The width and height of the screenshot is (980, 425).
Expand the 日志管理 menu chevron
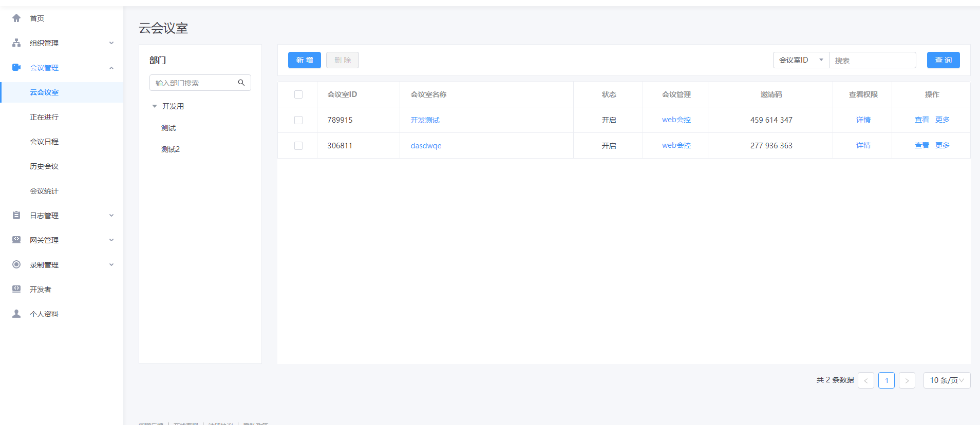click(111, 216)
